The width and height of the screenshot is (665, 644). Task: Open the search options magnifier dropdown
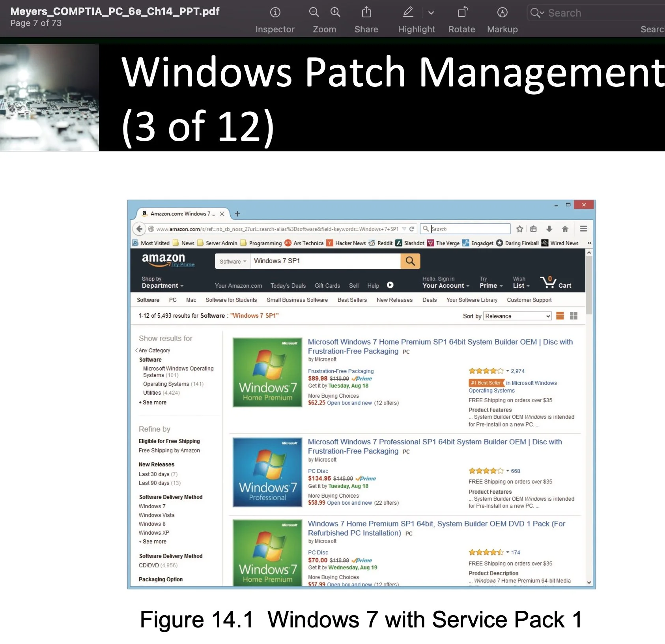pos(537,13)
